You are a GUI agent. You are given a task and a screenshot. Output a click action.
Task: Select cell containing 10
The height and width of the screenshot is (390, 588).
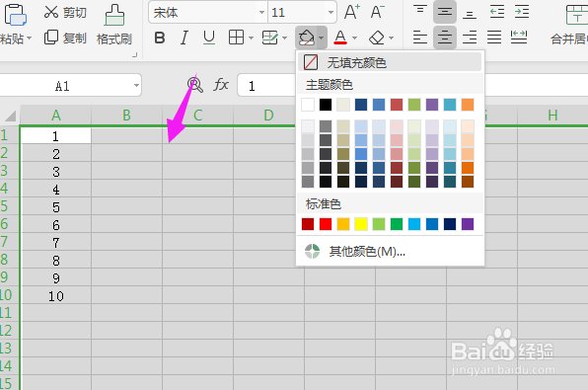55,296
